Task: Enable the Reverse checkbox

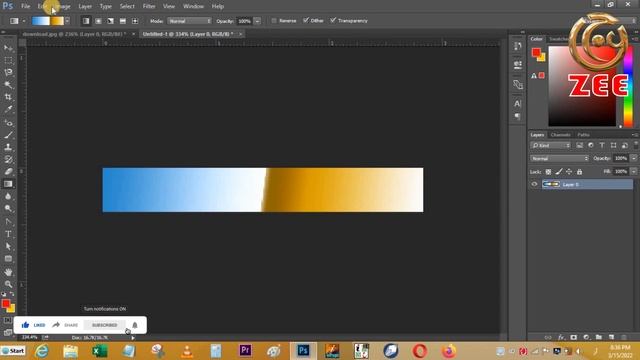Action: tap(274, 20)
